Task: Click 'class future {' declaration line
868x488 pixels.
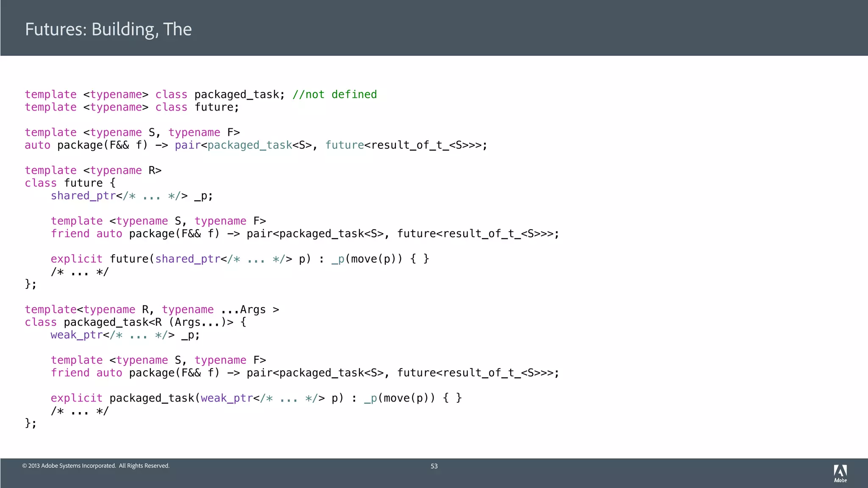Action: (70, 183)
